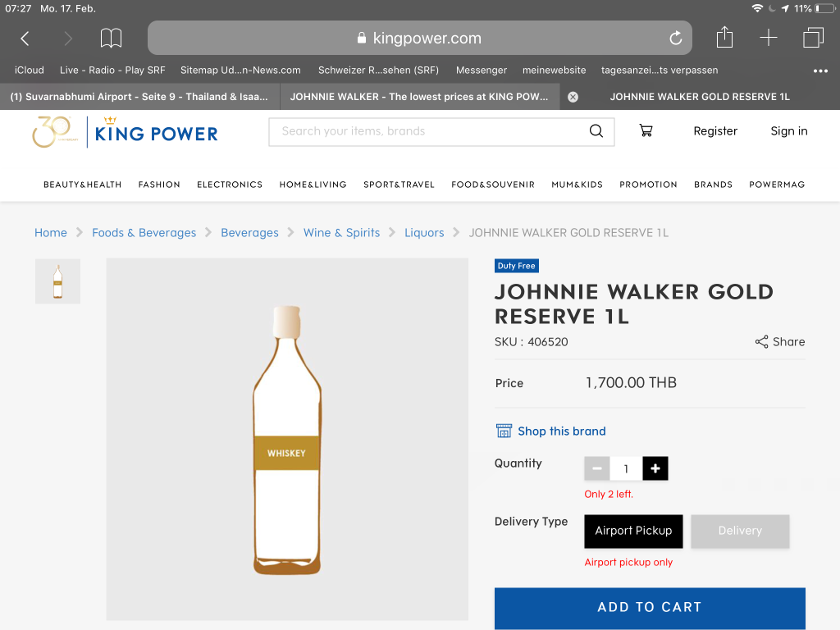Increase quantity with plus button
The image size is (840, 630).
click(655, 468)
